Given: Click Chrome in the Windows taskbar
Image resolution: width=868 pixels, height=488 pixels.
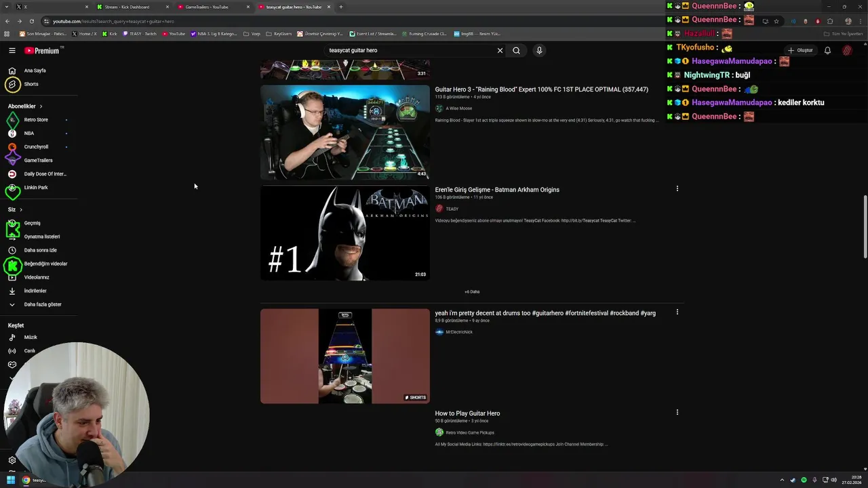Looking at the screenshot, I should point(26,480).
